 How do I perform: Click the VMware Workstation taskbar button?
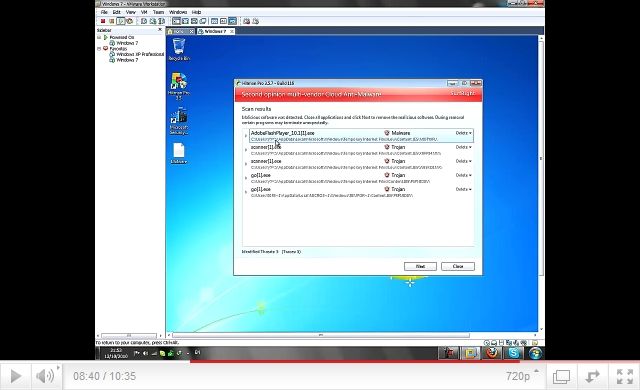pos(470,353)
